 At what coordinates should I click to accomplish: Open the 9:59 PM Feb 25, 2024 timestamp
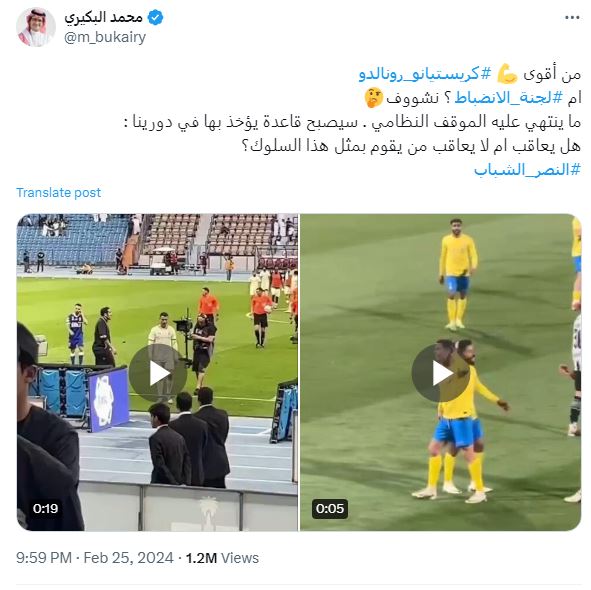95,558
